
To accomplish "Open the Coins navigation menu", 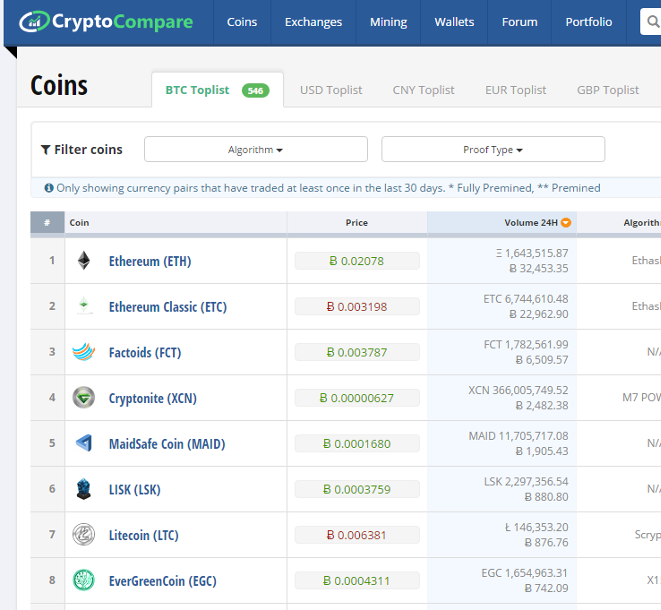I will [x=242, y=22].
